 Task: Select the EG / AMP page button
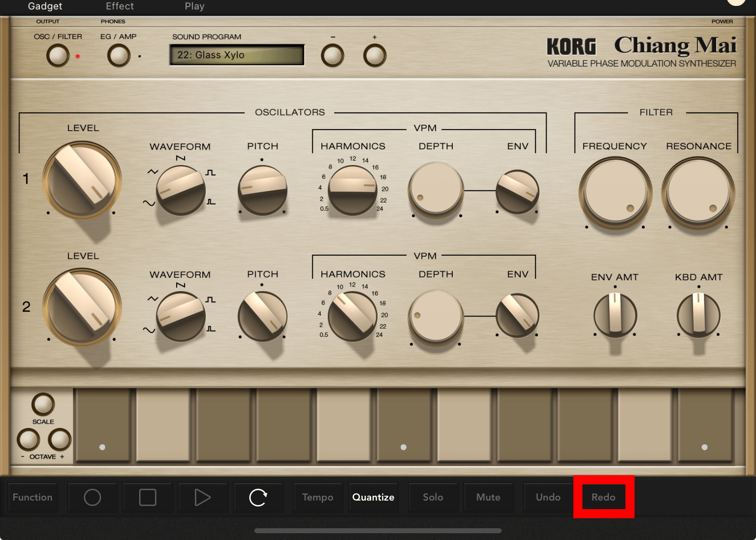(x=119, y=56)
